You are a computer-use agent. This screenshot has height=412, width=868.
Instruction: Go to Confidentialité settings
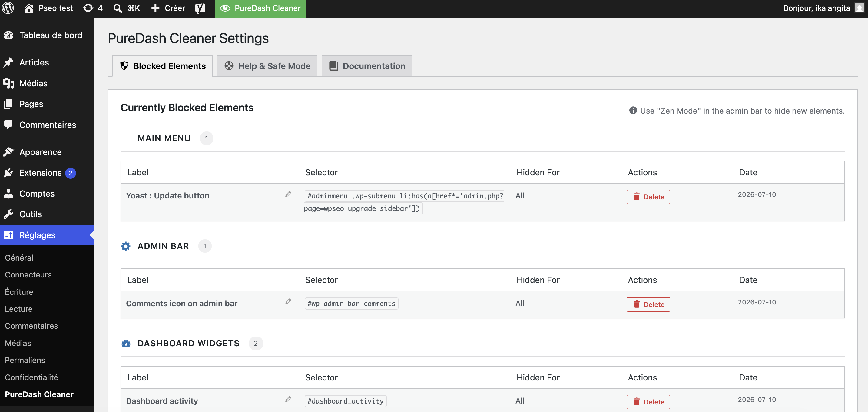31,377
